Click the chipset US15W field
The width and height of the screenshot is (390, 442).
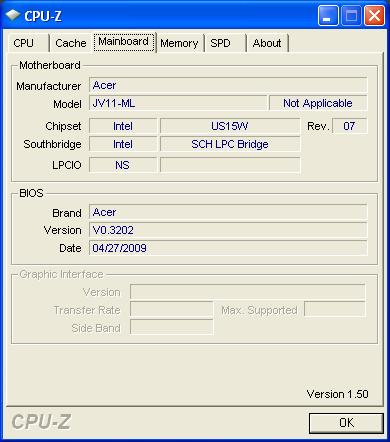click(x=230, y=126)
